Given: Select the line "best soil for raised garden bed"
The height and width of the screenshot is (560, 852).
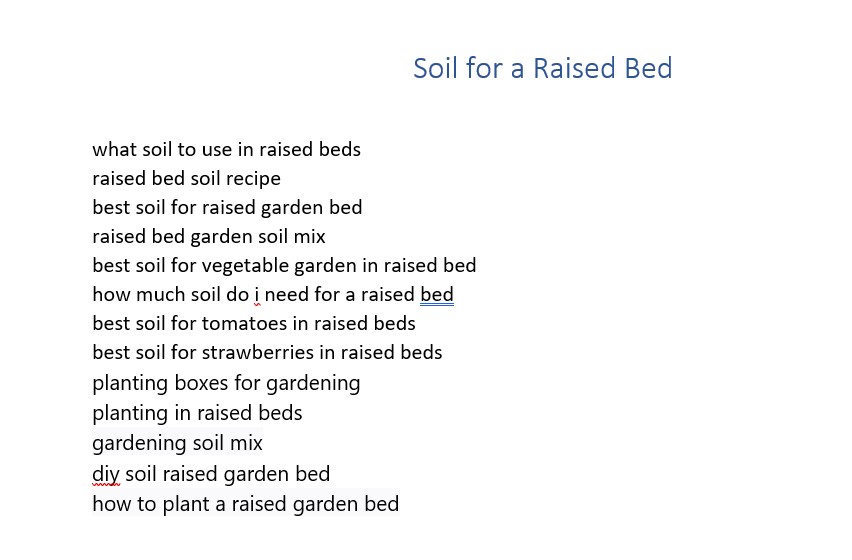Looking at the screenshot, I should click(x=227, y=207).
